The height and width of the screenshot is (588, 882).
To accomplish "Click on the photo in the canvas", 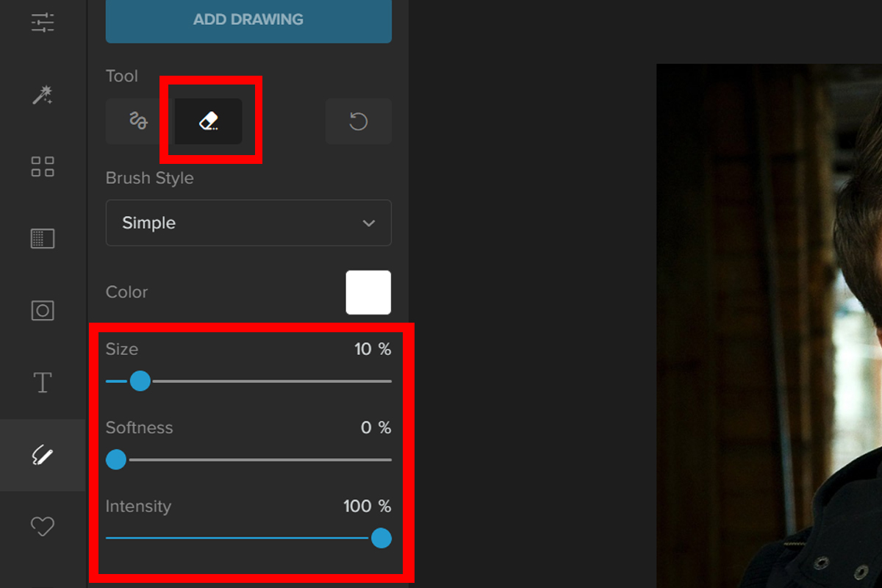I will point(768,323).
